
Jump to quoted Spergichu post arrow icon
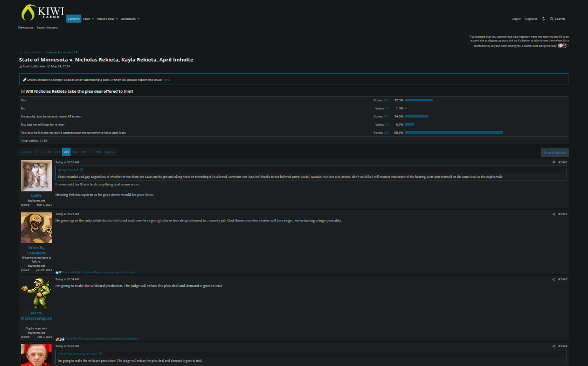[x=82, y=170]
